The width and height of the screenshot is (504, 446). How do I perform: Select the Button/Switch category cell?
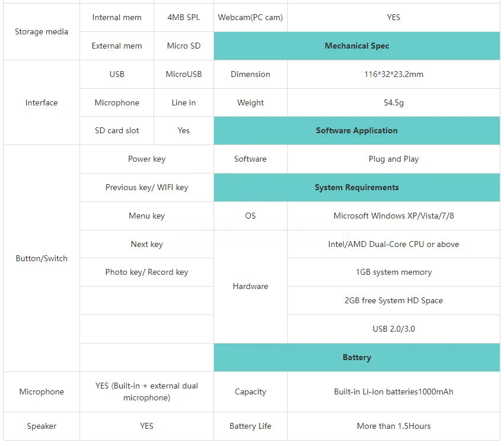click(x=42, y=258)
